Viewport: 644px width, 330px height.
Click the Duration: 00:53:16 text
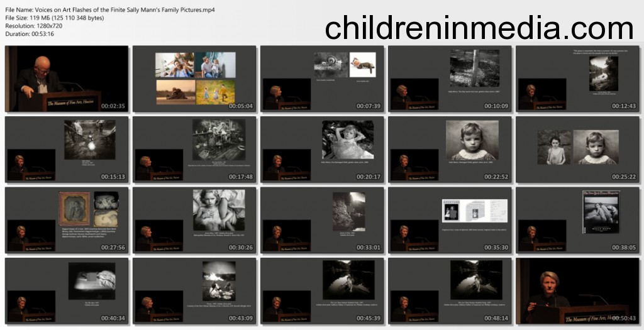[30, 34]
